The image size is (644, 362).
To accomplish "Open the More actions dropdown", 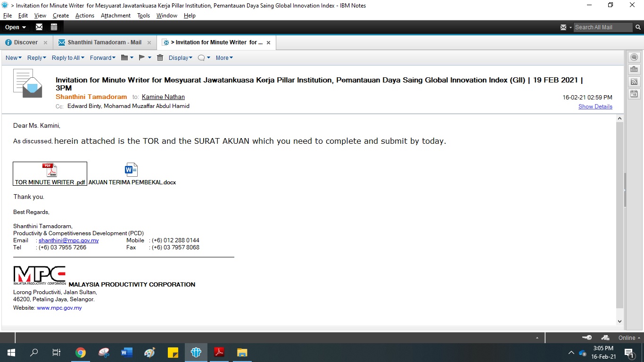I will pyautogui.click(x=224, y=58).
